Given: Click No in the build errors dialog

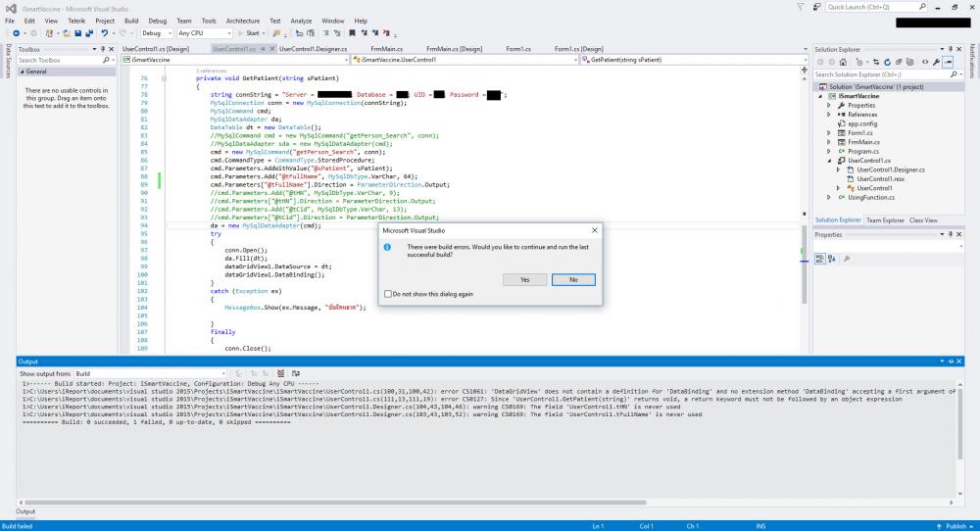Looking at the screenshot, I should (573, 279).
